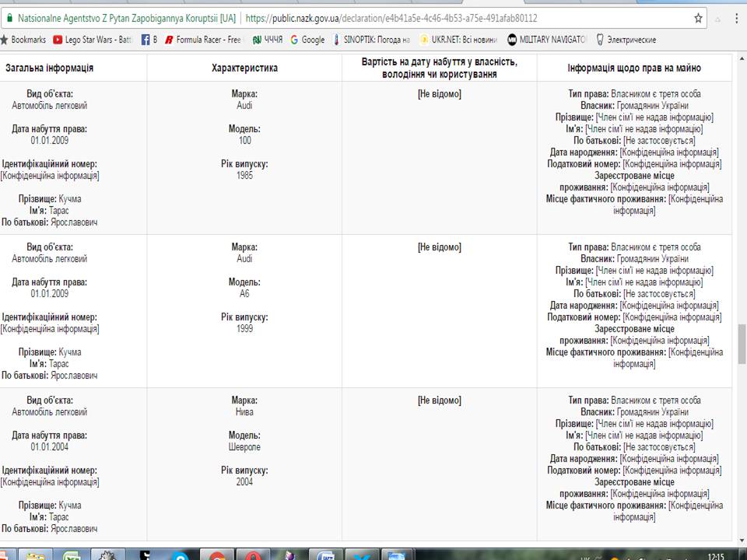
Task: Open the Bookmarks folder in bookmarks bar
Action: 23,40
